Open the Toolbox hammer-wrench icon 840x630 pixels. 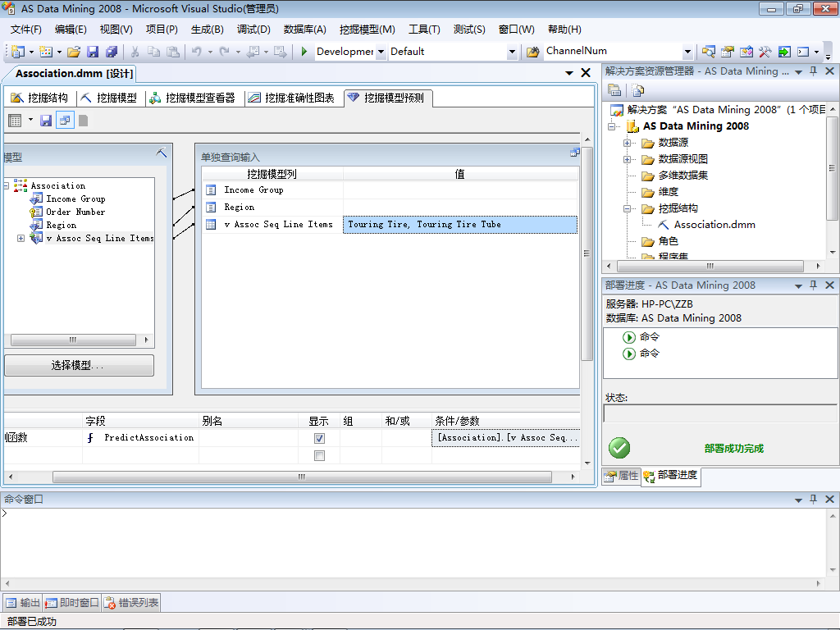coord(765,52)
